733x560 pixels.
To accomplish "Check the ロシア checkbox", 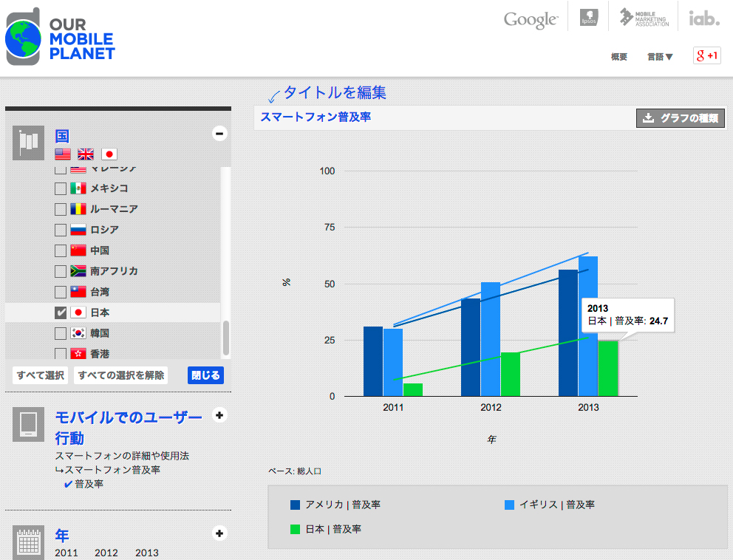I will (61, 230).
